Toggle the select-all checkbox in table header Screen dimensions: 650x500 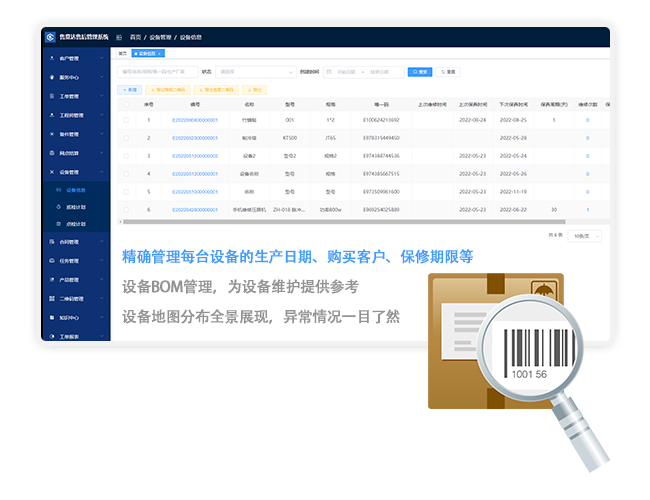point(126,104)
